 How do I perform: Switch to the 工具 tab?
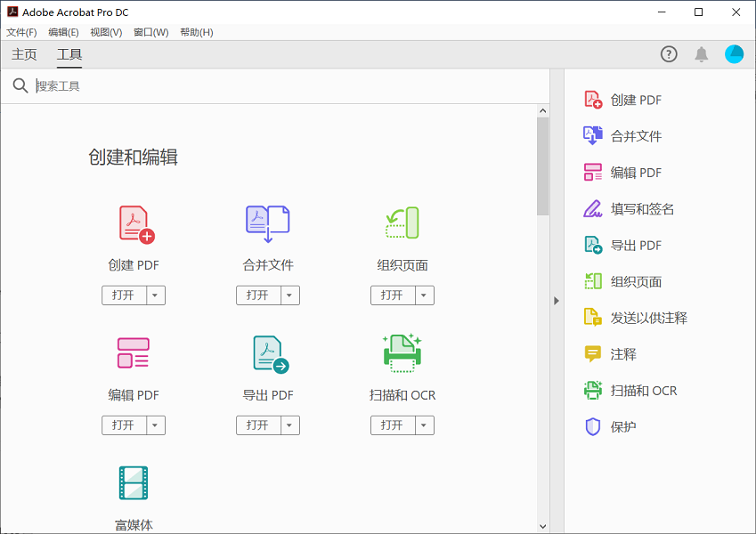(x=69, y=54)
